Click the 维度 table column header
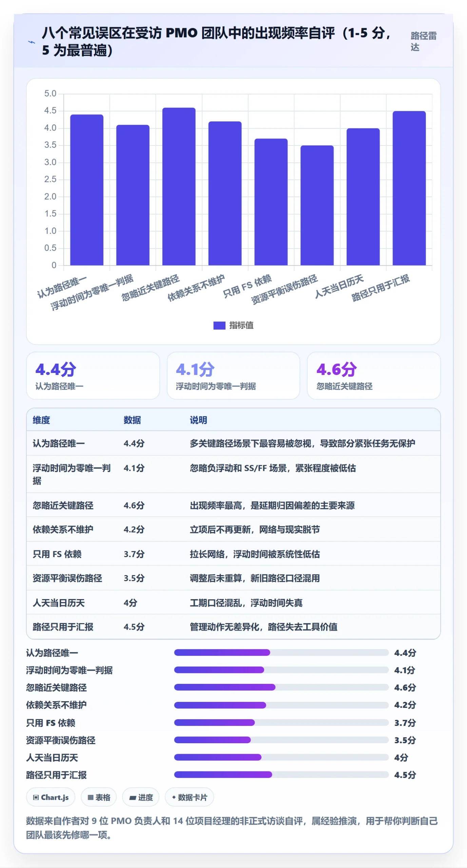This screenshot has width=467, height=868. 41,420
